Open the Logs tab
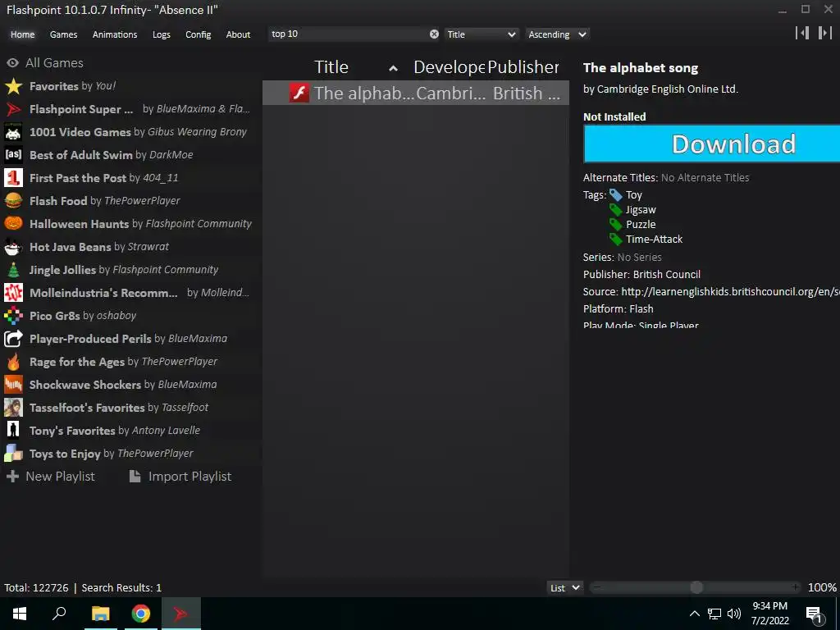Screen dimensions: 840x630 162,34
